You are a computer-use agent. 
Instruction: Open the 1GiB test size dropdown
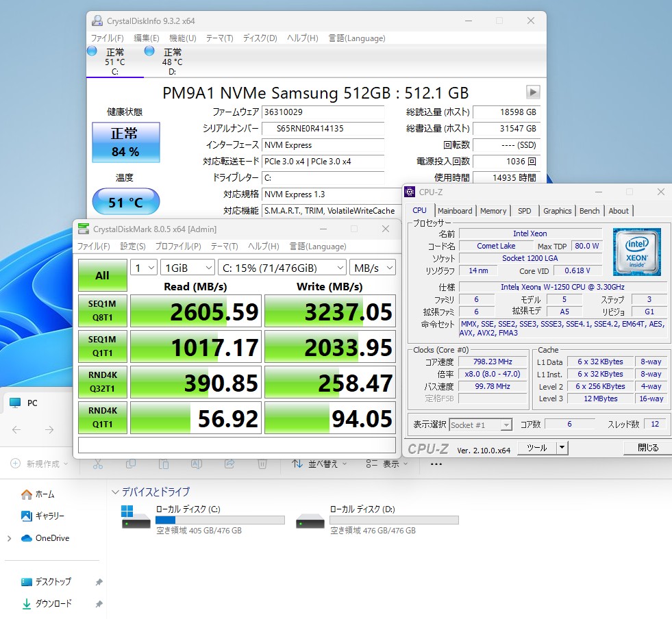tap(188, 268)
